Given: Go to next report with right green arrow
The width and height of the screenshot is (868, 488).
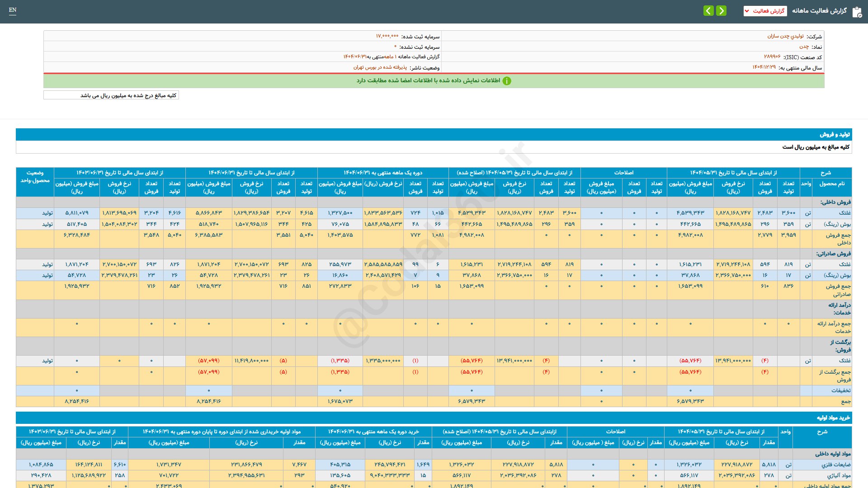Looking at the screenshot, I should tap(722, 10).
